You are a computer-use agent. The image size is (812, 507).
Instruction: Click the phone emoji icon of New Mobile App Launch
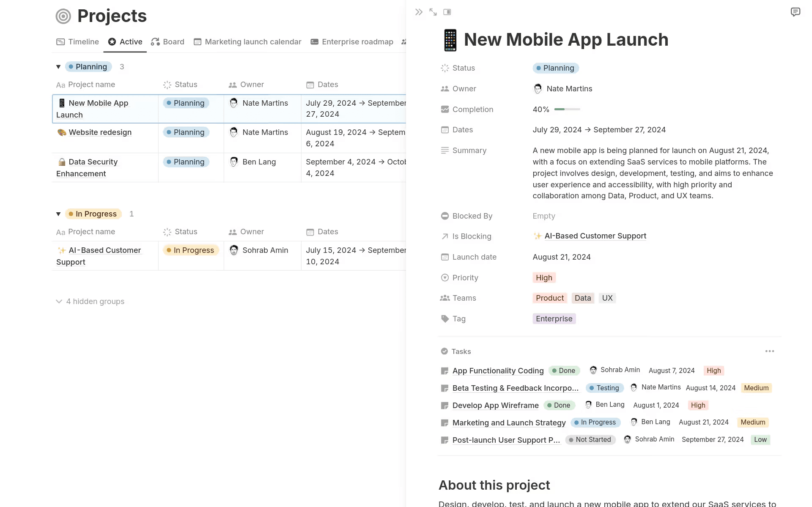[449, 39]
